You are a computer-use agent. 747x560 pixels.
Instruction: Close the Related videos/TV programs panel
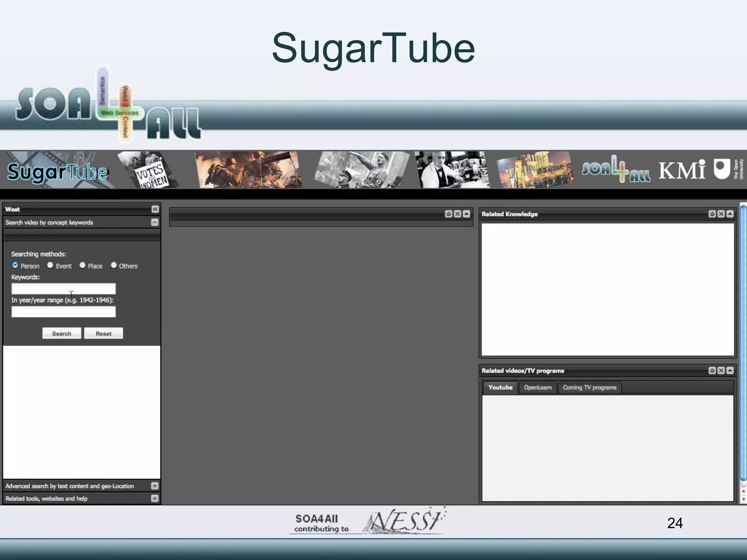click(x=721, y=370)
